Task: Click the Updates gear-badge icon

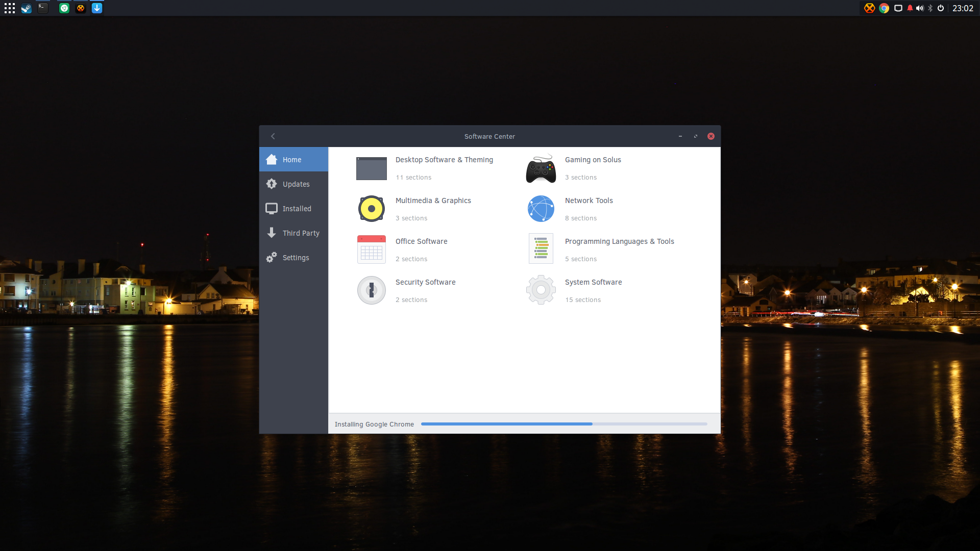Action: [272, 184]
